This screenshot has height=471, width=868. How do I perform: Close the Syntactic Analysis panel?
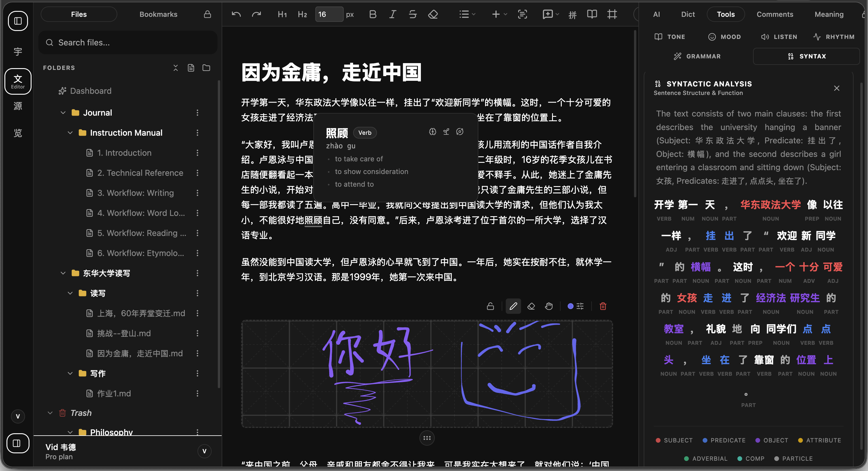837,88
